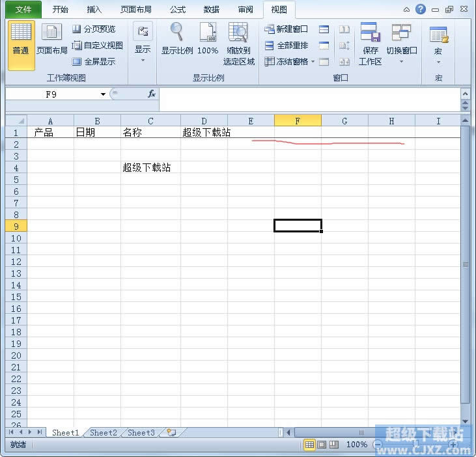Screen dimensions: 476x457
Task: Insert a new worksheet tab icon
Action: [x=171, y=432]
